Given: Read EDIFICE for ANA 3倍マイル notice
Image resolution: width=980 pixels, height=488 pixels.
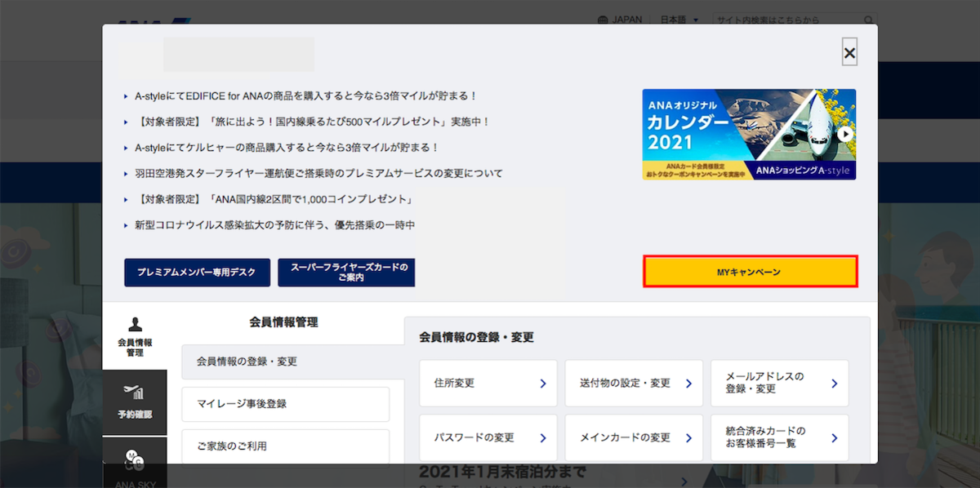Looking at the screenshot, I should point(305,95).
